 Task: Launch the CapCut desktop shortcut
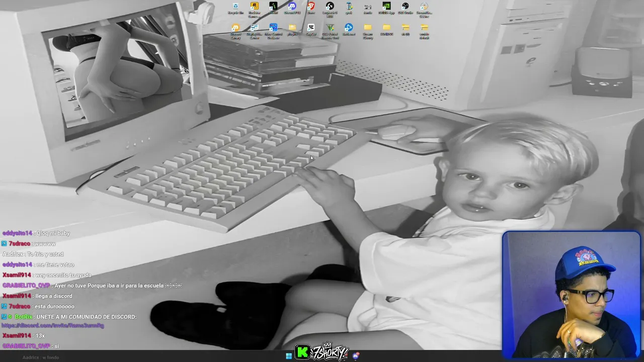pyautogui.click(x=311, y=30)
